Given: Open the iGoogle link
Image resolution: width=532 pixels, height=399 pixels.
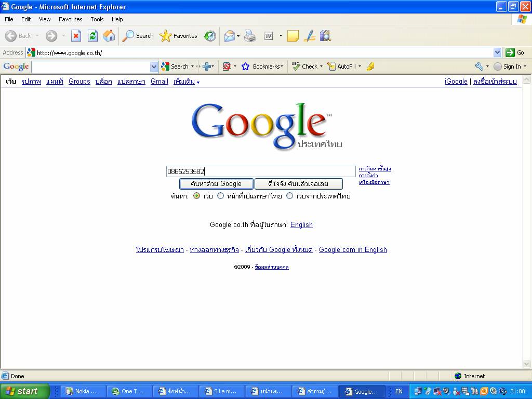Looking at the screenshot, I should click(456, 82).
